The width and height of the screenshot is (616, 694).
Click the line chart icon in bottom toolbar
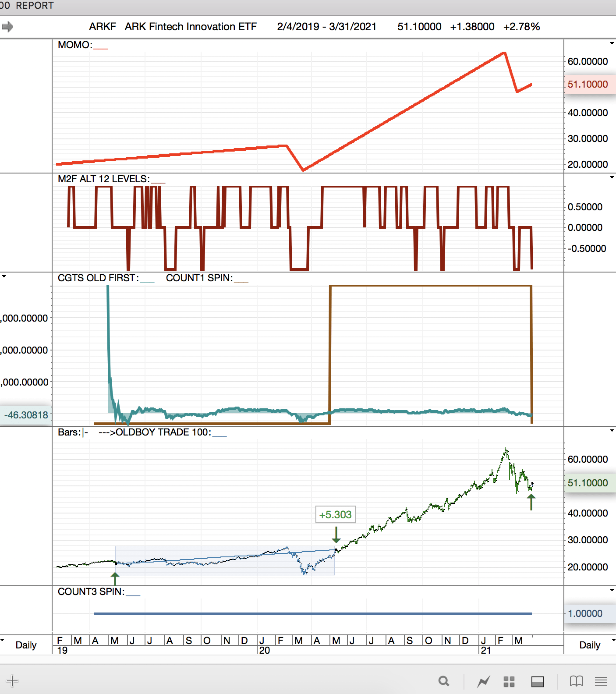click(x=484, y=681)
